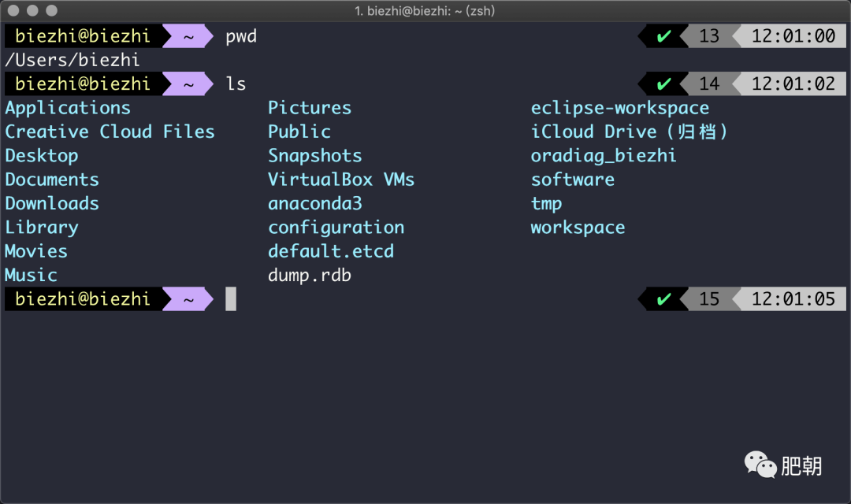Click the history number 13

709,36
